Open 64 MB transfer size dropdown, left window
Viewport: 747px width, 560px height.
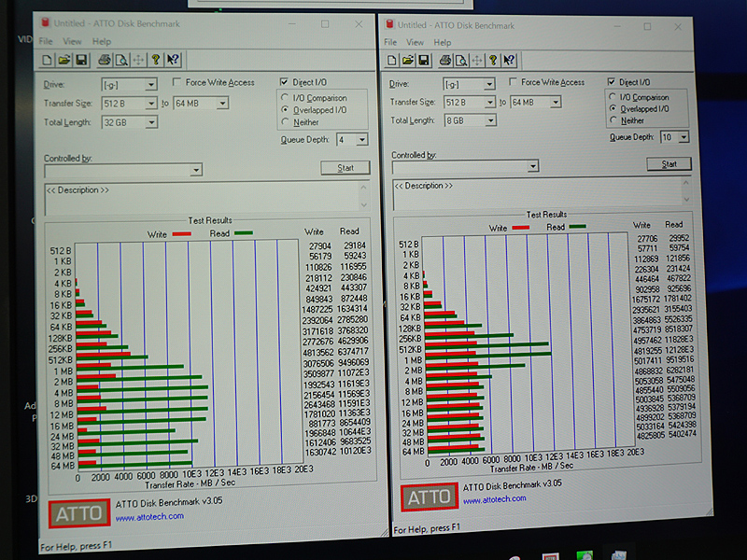[222, 103]
